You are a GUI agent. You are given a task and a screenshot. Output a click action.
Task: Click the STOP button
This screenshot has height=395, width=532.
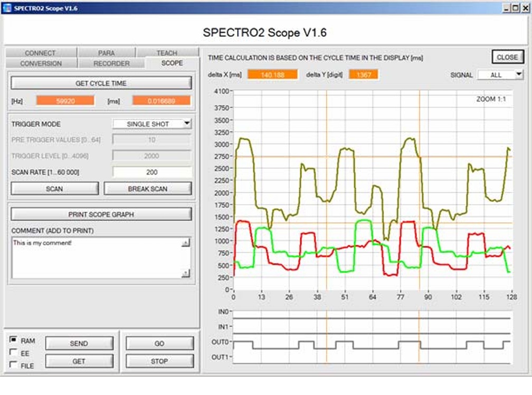[159, 361]
